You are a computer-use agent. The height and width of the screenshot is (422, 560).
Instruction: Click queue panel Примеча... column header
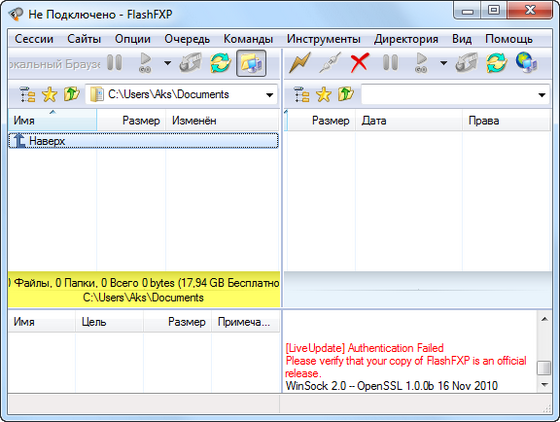(245, 322)
